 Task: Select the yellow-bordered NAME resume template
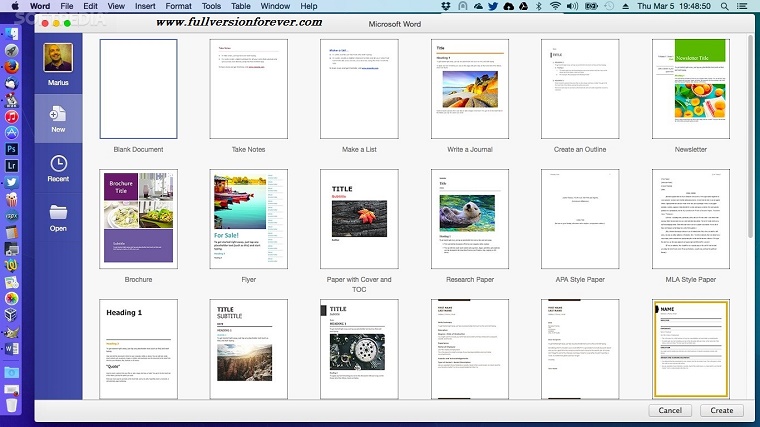click(691, 349)
